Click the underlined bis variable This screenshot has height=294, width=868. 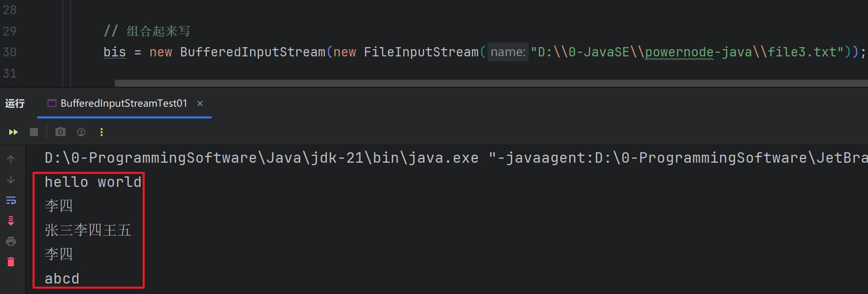click(x=115, y=52)
